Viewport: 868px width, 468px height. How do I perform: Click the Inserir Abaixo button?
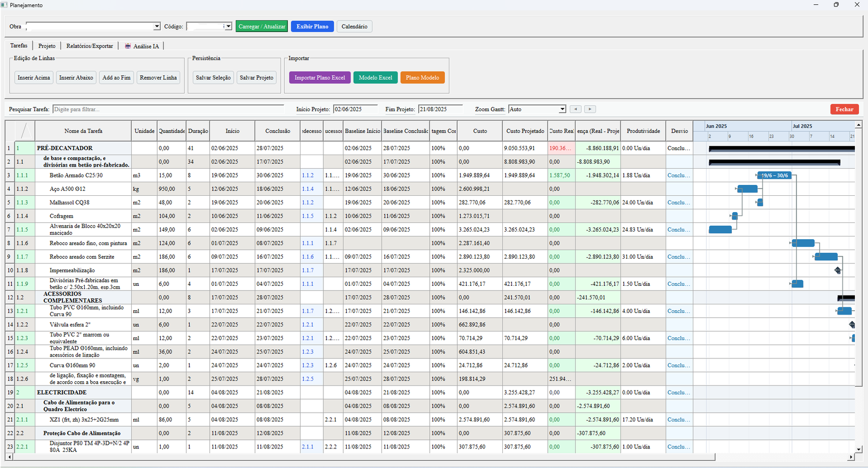[76, 78]
